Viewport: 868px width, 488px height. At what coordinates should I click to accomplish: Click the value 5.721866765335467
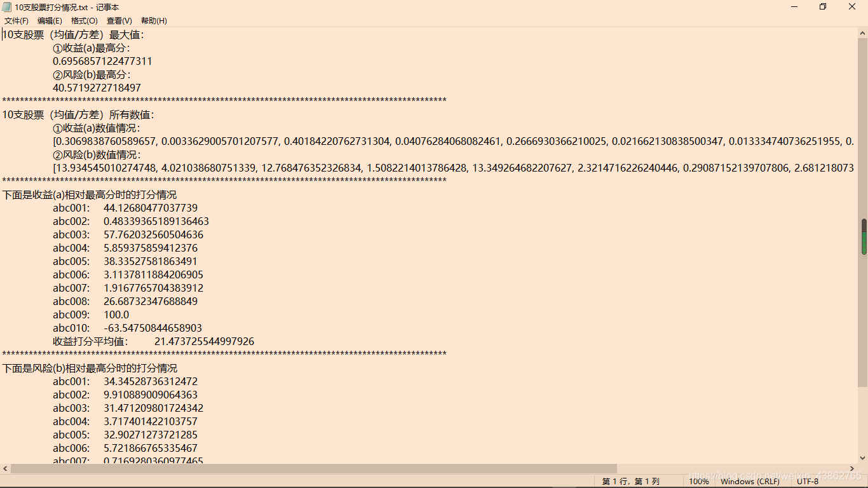pos(151,449)
